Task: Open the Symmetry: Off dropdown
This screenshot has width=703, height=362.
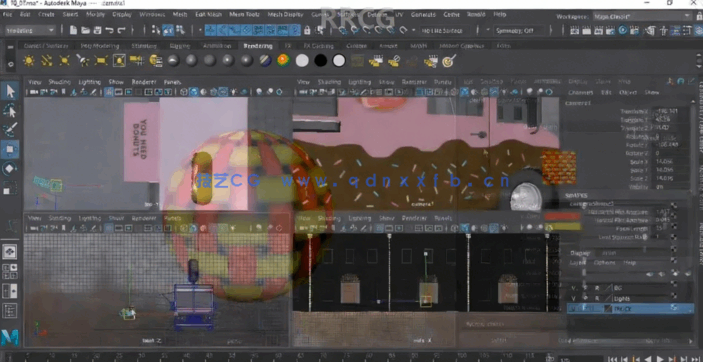Action: coord(520,31)
